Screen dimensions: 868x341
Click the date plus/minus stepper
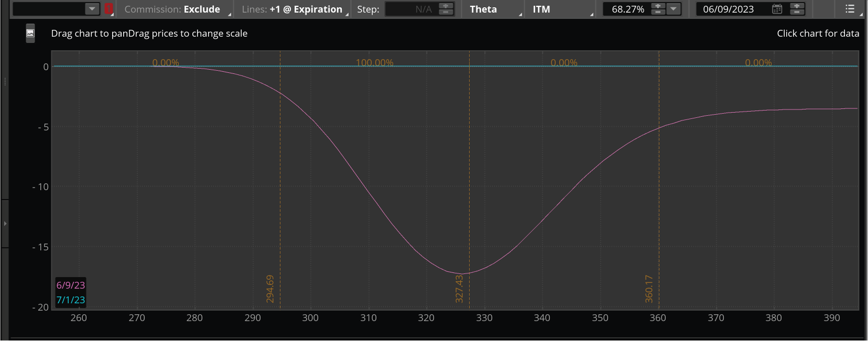(x=796, y=9)
